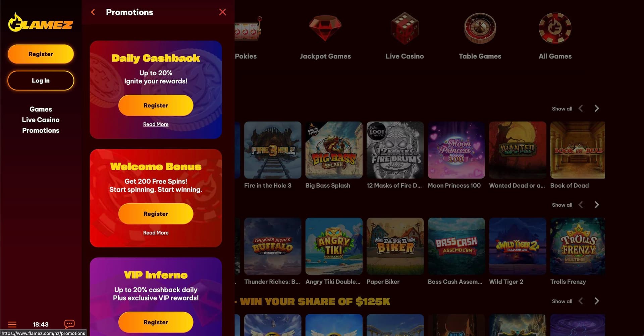The image size is (644, 336).
Task: Go back with Promotions panel arrow
Action: [93, 12]
